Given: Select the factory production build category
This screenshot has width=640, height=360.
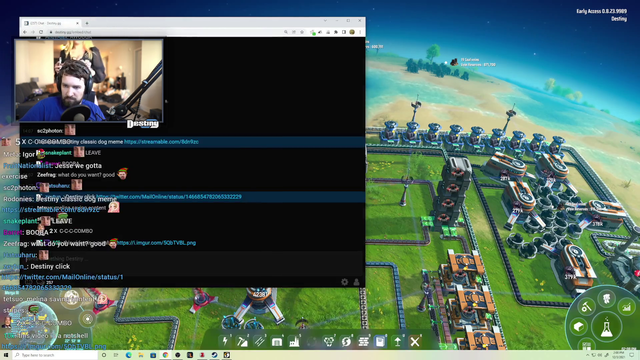Looking at the screenshot, I should click(x=294, y=341).
